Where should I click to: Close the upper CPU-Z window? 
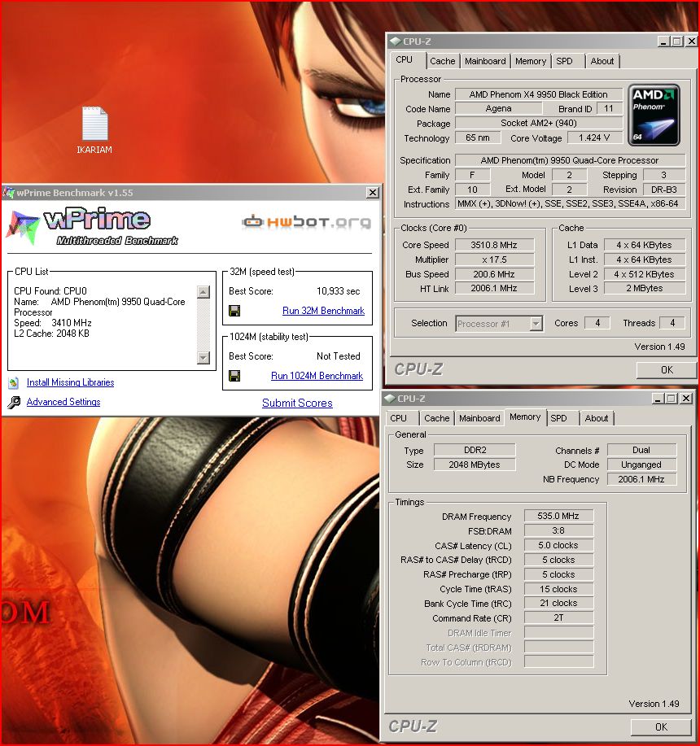point(691,41)
